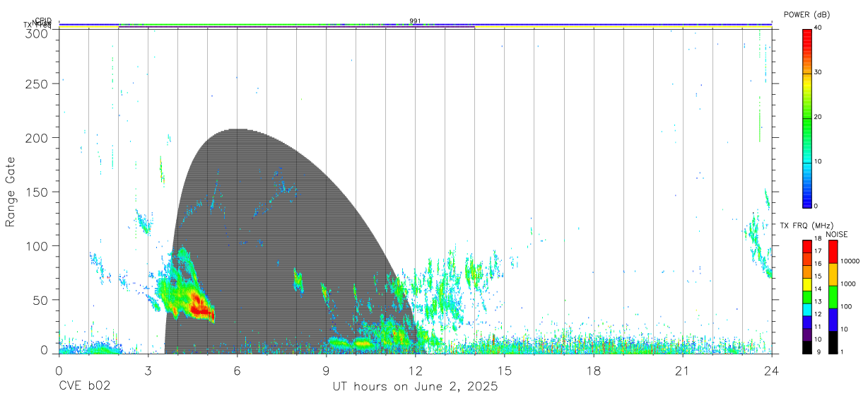Click the NOISE color scale bar
This screenshot has height=401, width=868.
click(x=833, y=296)
